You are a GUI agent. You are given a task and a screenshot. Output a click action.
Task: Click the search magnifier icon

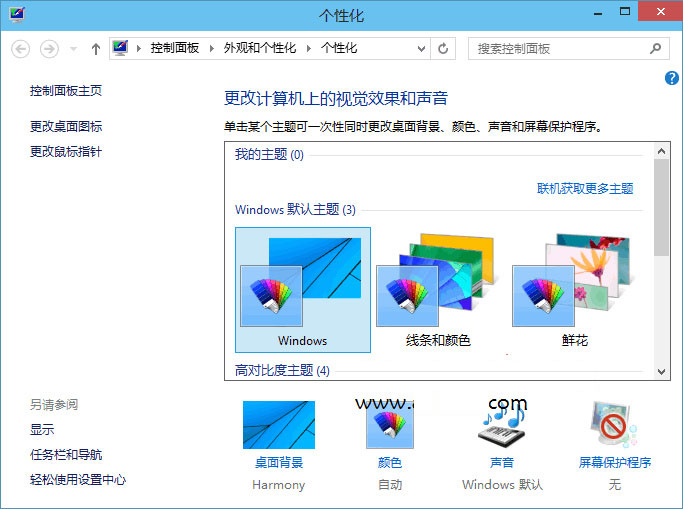click(x=656, y=48)
